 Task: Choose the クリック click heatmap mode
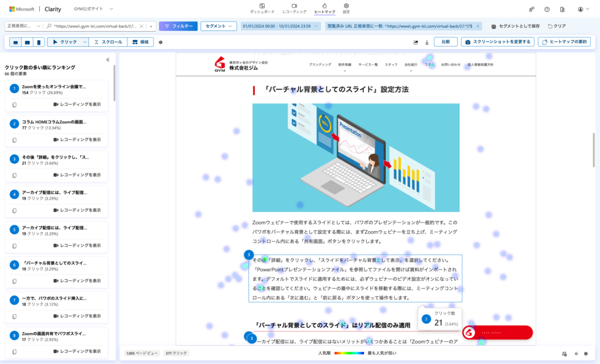[x=64, y=42]
